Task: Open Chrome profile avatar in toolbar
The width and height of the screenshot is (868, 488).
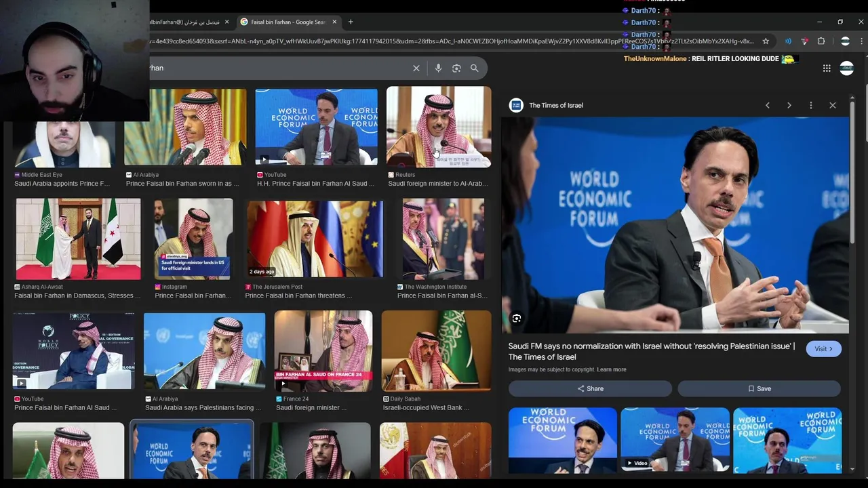Action: coord(845,41)
